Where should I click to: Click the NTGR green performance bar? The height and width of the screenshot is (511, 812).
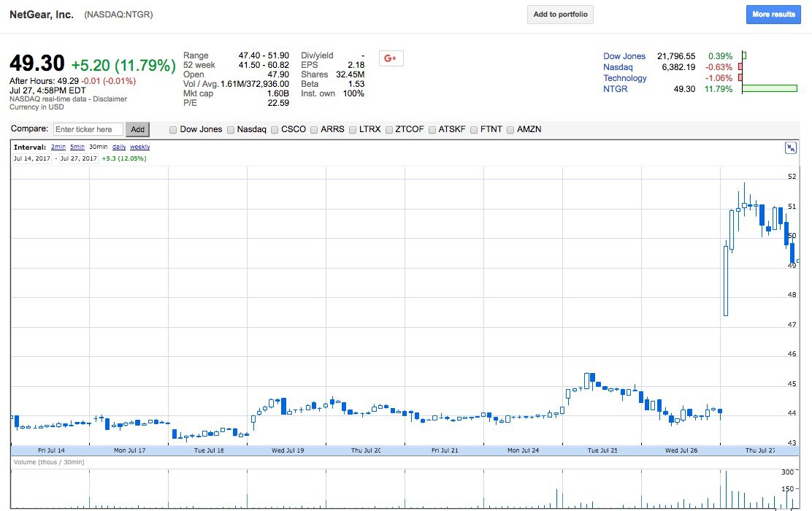pyautogui.click(x=770, y=88)
